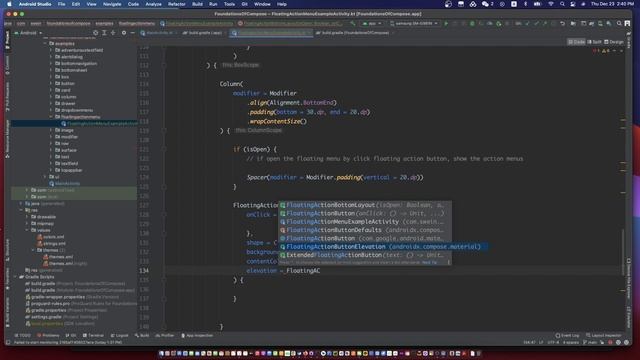Switch editor to Design view

(613, 42)
